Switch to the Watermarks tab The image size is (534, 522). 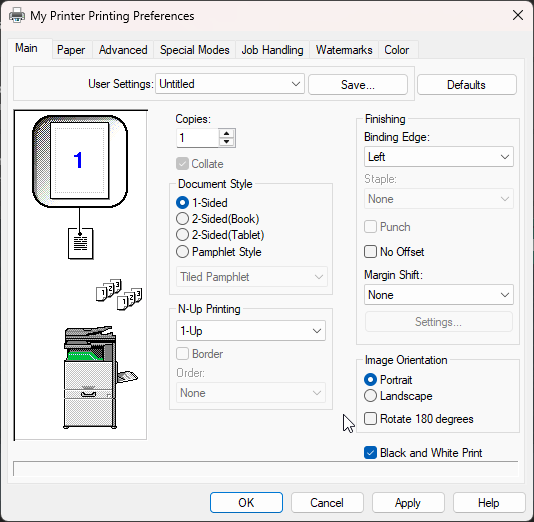click(x=344, y=50)
